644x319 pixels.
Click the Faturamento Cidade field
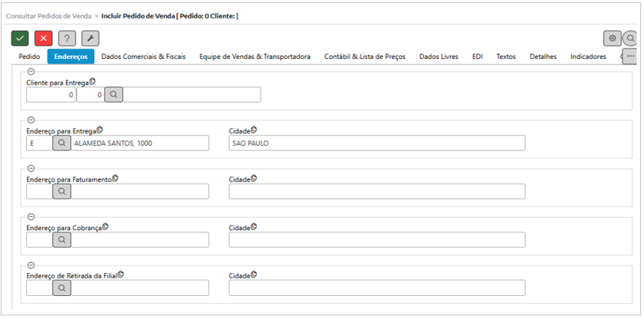pos(377,191)
